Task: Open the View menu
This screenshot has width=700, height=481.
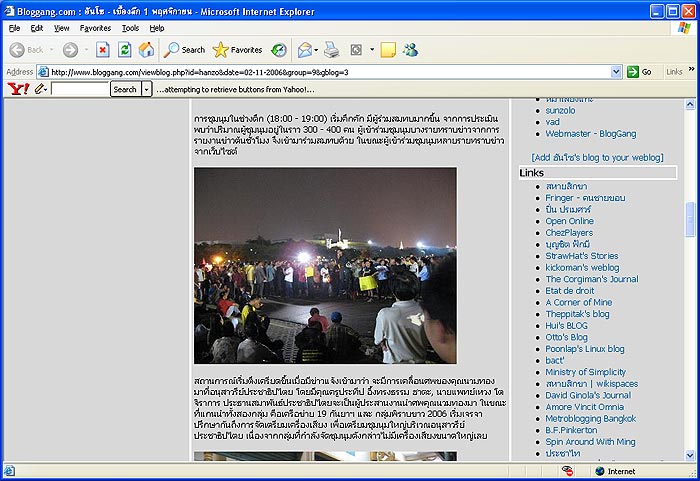Action: point(62,28)
